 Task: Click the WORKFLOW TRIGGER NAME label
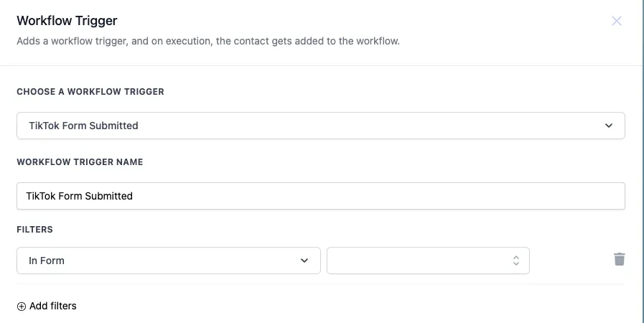[80, 162]
